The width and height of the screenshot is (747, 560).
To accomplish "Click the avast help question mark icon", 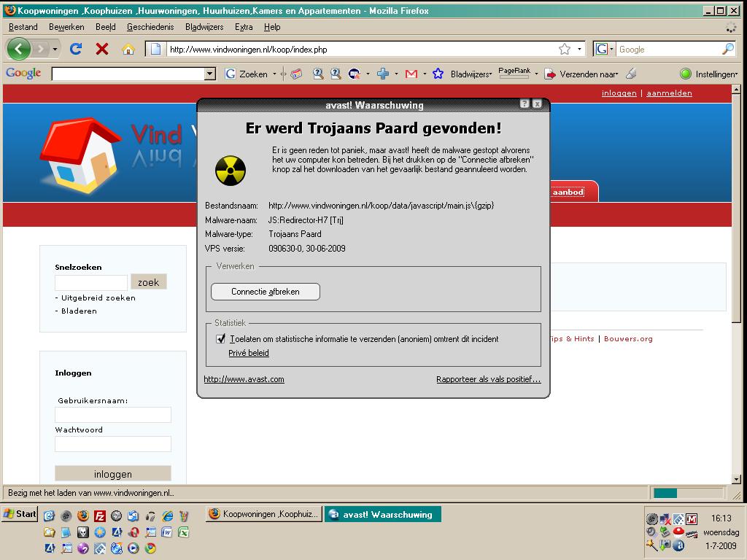I will (x=525, y=104).
